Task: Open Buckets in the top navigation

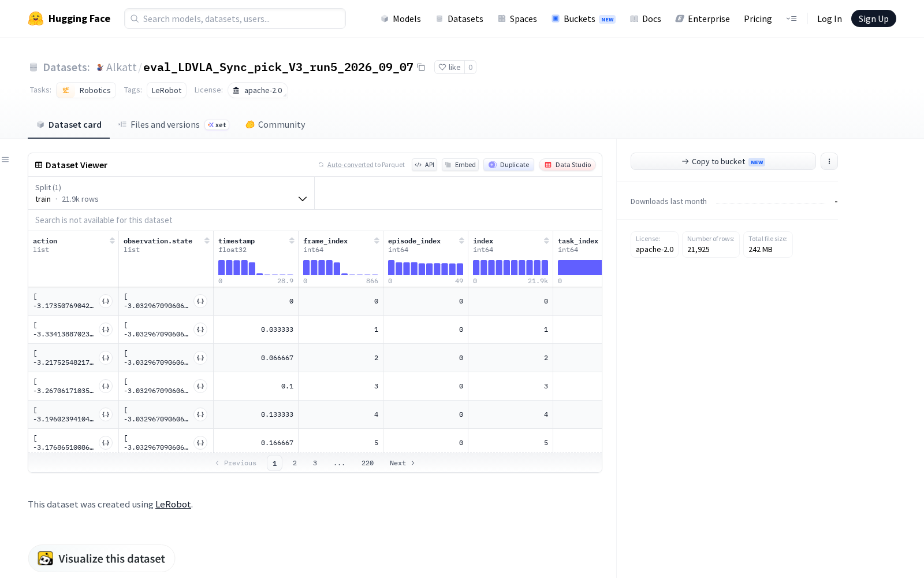Action: pyautogui.click(x=583, y=18)
